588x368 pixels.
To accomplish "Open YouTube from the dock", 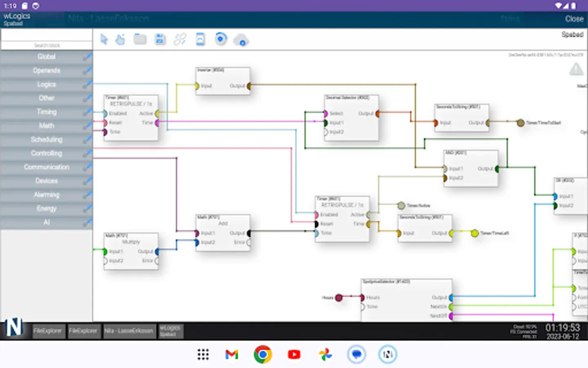I will 294,355.
